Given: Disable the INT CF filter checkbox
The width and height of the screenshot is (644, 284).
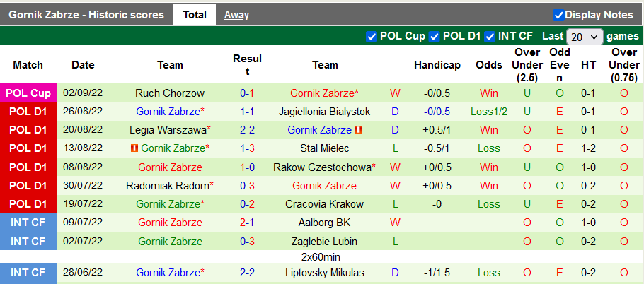Looking at the screenshot, I should pyautogui.click(x=490, y=36).
